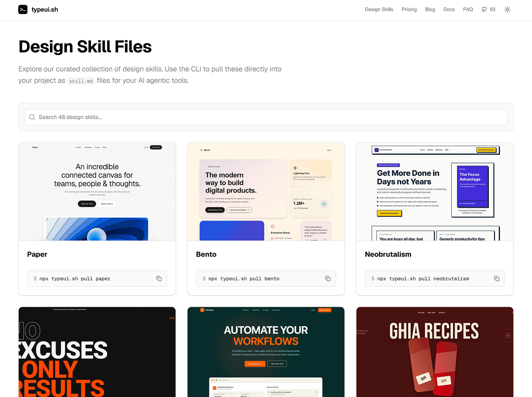Copy the Bento pull command with the copy icon
This screenshot has height=397, width=532.
pyautogui.click(x=328, y=278)
